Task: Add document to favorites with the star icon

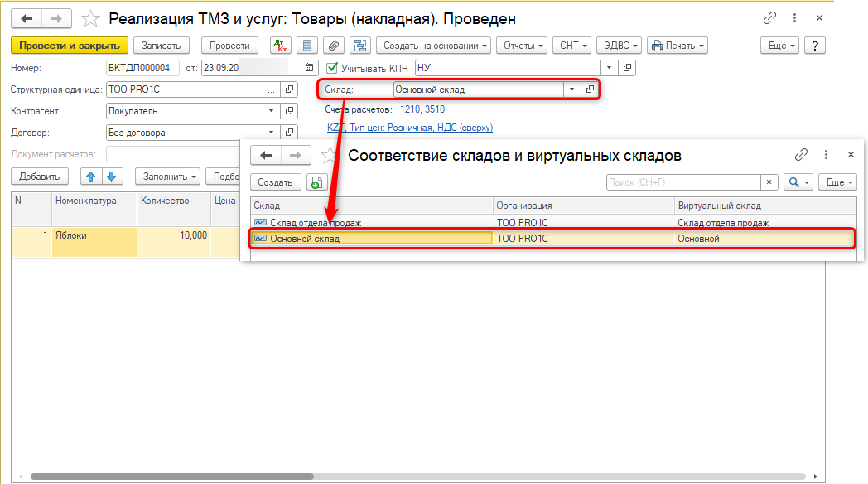Action: coord(91,17)
